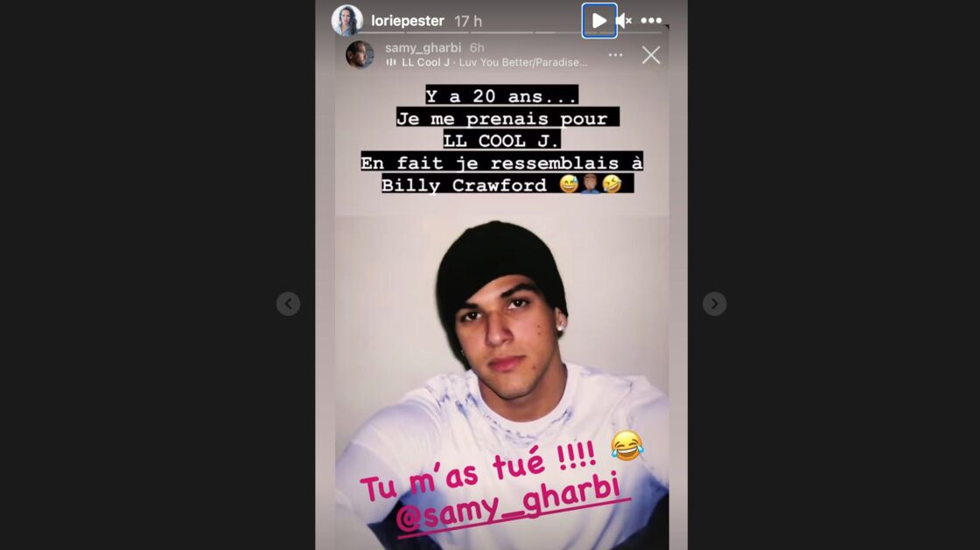Advance to the next story with right arrow
The width and height of the screenshot is (980, 550).
point(714,304)
